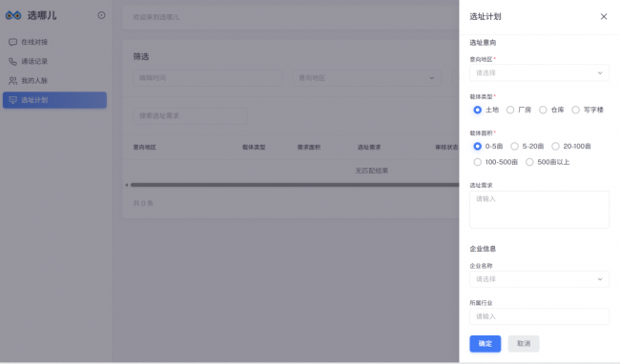Click the 在线对接 chat bubble icon
620x364 pixels.
point(12,42)
